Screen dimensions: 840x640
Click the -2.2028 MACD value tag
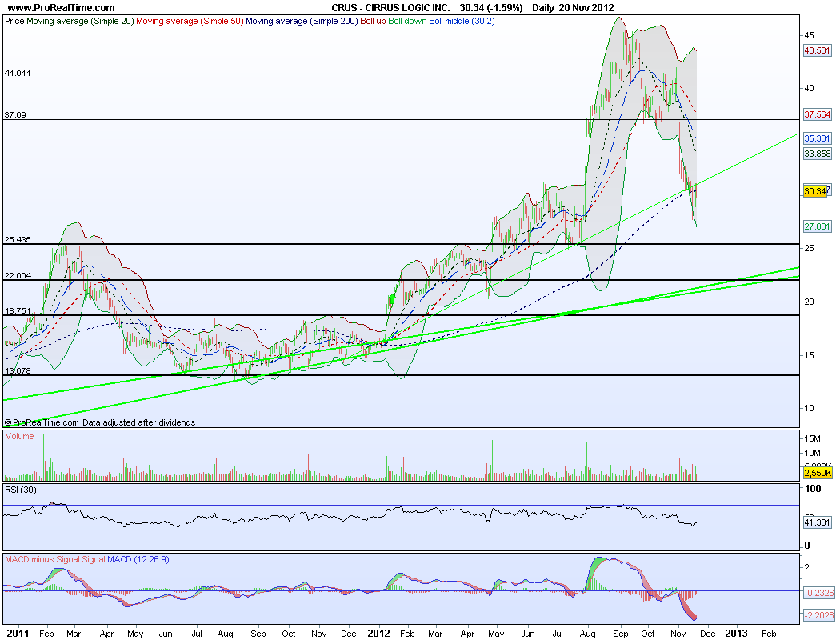[x=818, y=615]
